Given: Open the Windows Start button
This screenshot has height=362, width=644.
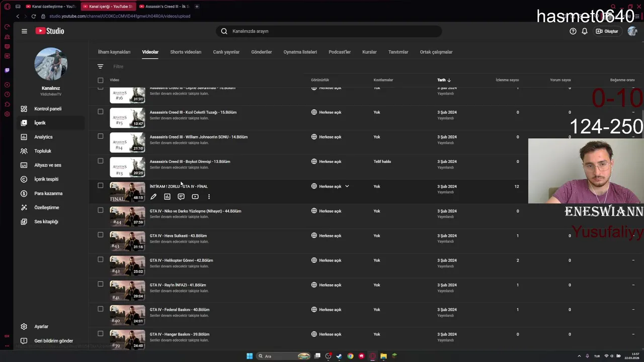Looking at the screenshot, I should 250,356.
